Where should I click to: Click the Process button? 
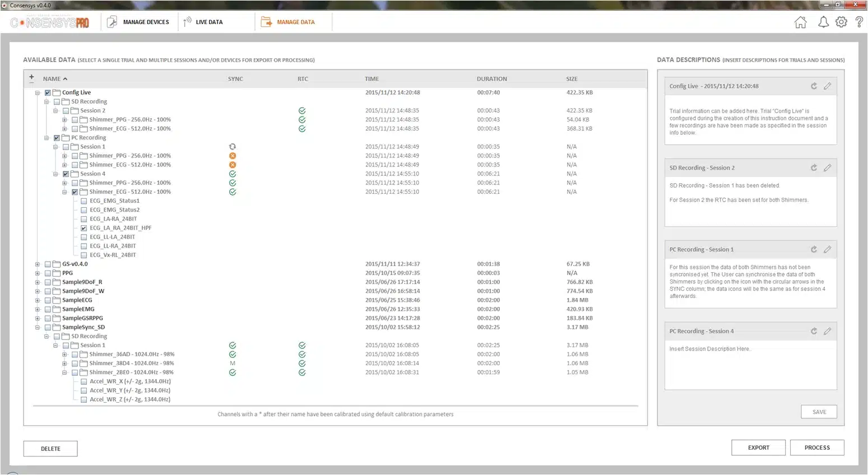817,448
